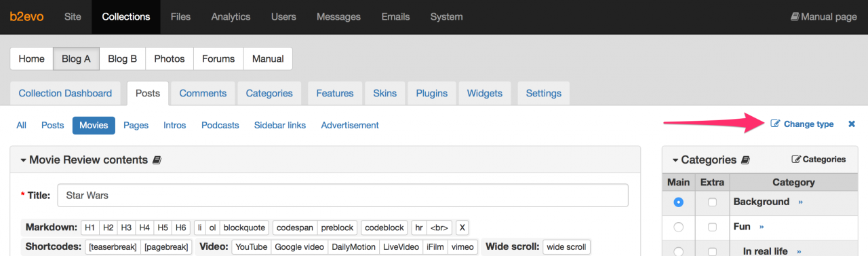Open manual icon beside Movie Review contents

[x=157, y=160]
